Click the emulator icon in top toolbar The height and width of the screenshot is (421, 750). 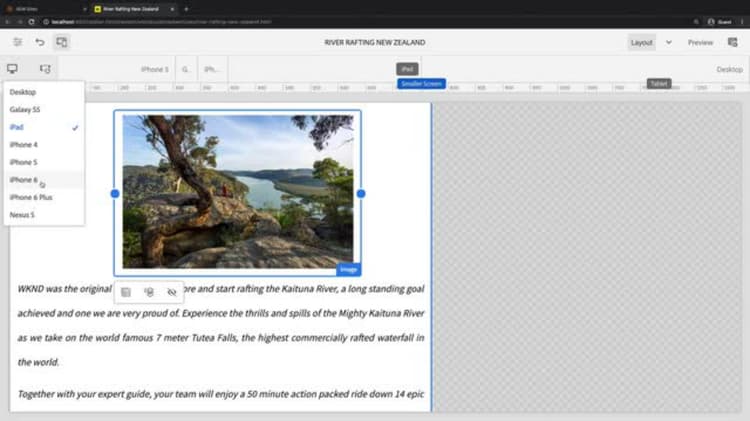pyautogui.click(x=62, y=42)
